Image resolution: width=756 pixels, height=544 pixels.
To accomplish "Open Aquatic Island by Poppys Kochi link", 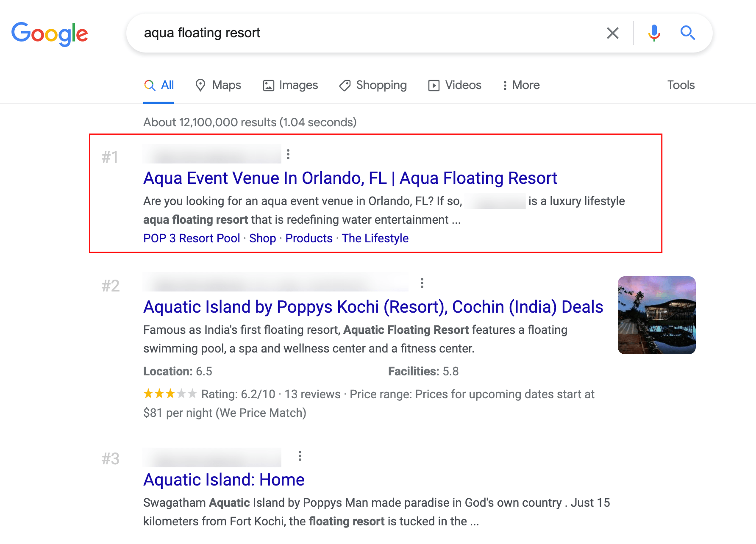I will pos(373,307).
